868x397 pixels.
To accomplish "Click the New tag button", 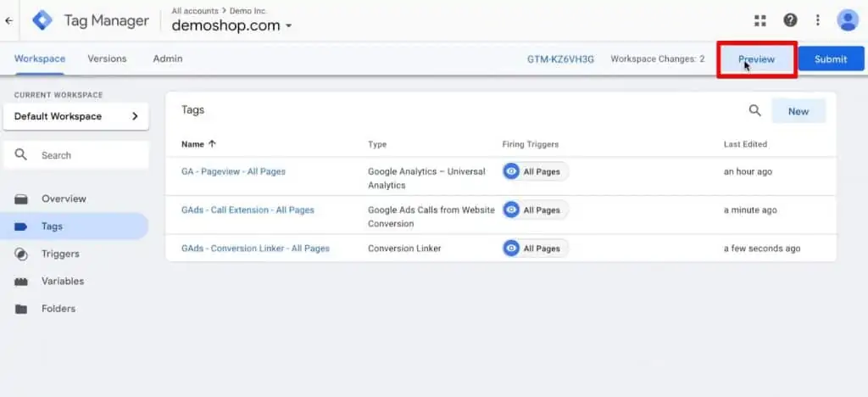I will click(x=798, y=111).
